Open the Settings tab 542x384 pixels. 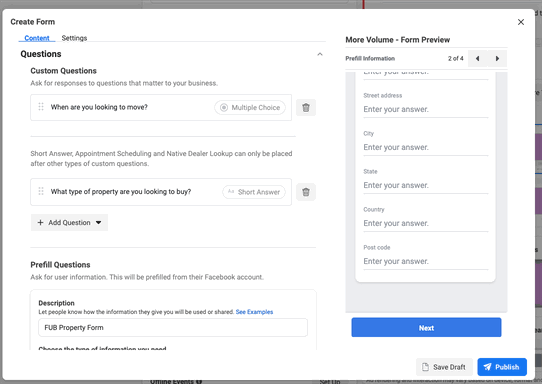tap(74, 38)
